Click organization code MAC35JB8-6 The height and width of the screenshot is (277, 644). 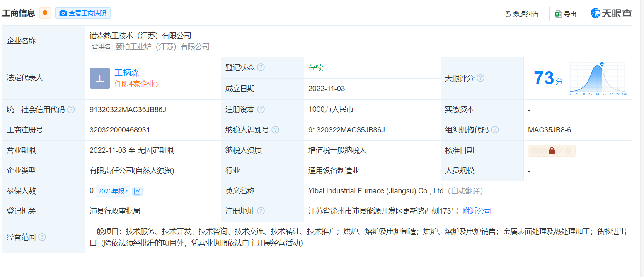click(550, 130)
